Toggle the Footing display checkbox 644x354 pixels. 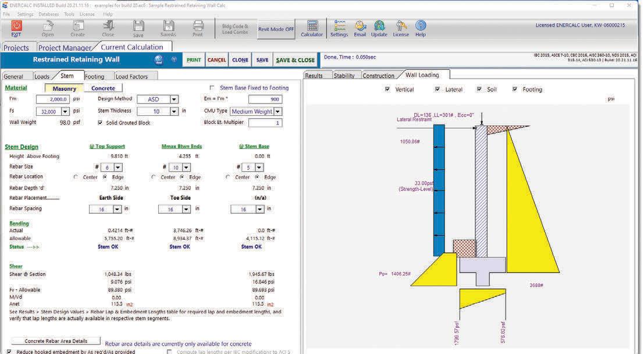coord(515,89)
